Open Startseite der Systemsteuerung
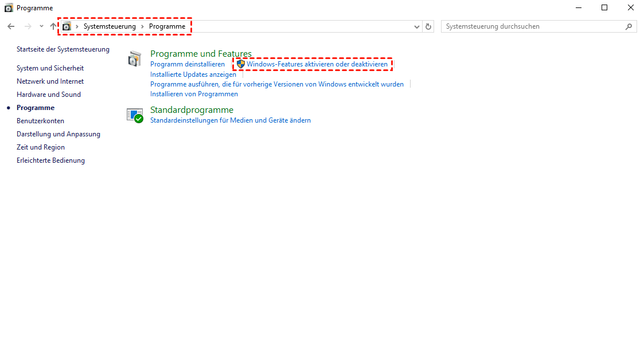 click(63, 49)
